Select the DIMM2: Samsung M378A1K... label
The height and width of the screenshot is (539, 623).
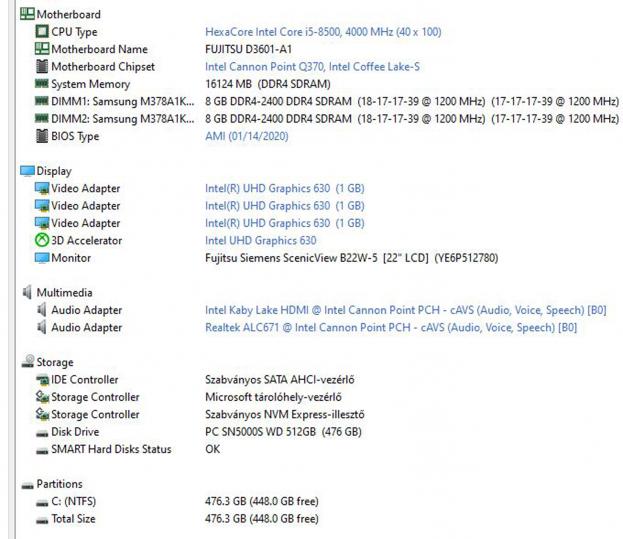coord(123,119)
